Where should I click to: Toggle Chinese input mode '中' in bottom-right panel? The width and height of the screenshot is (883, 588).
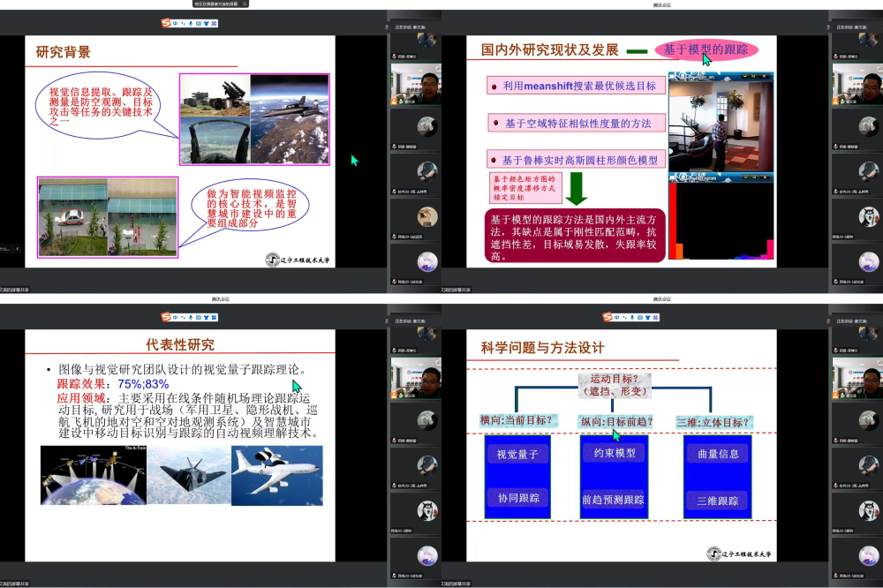point(618,317)
